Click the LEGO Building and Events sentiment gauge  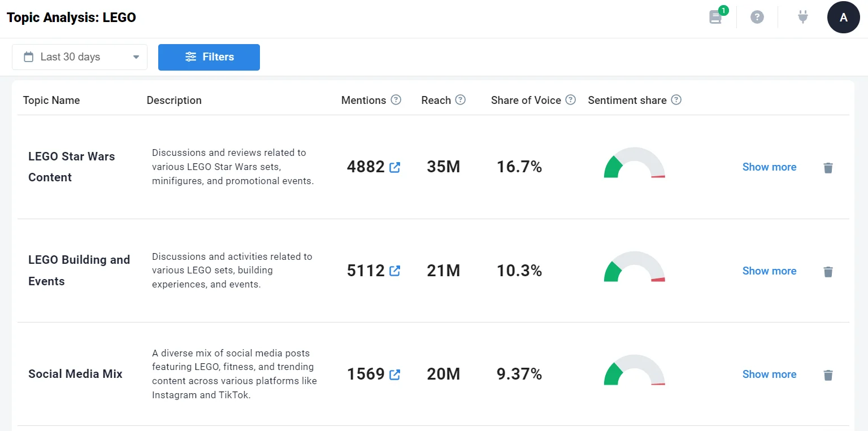click(x=635, y=267)
